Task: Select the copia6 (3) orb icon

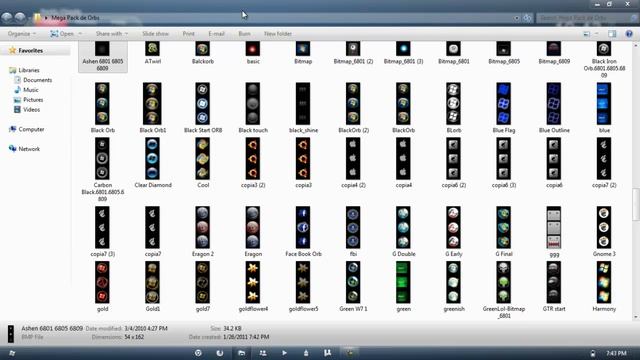Action: click(x=504, y=158)
